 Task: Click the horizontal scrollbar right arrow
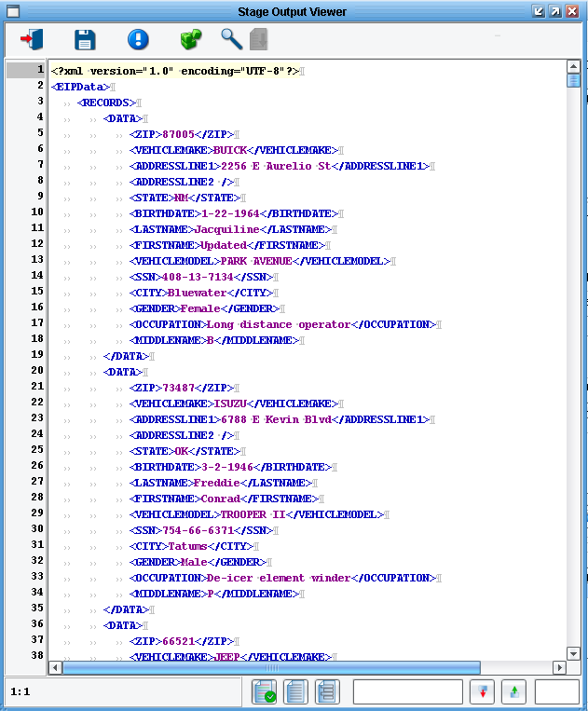click(559, 667)
